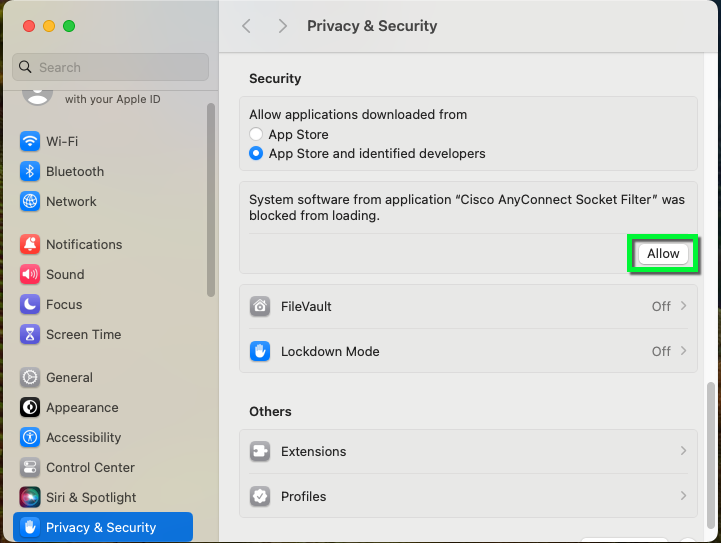Select the Network globe icon
Screen dimensions: 721x543
pyautogui.click(x=30, y=201)
